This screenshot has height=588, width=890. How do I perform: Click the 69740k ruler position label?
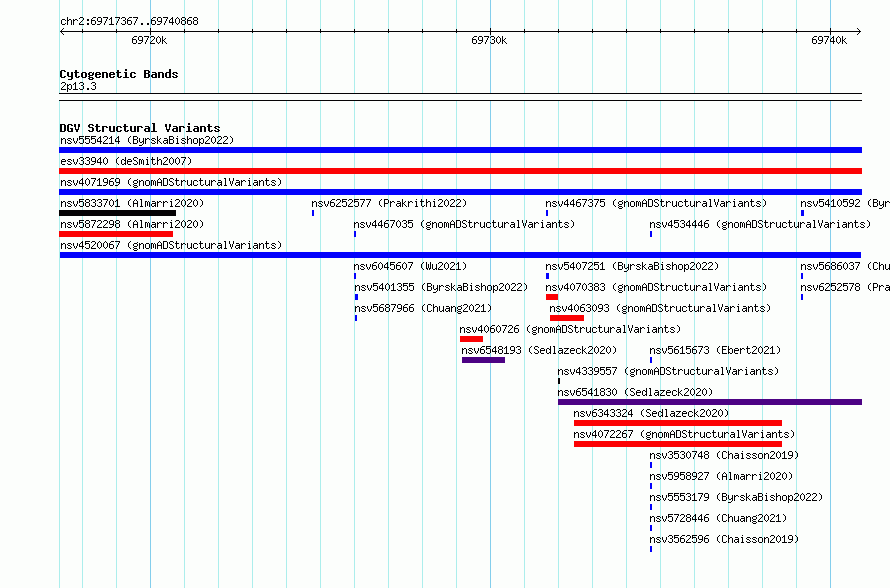tap(829, 40)
